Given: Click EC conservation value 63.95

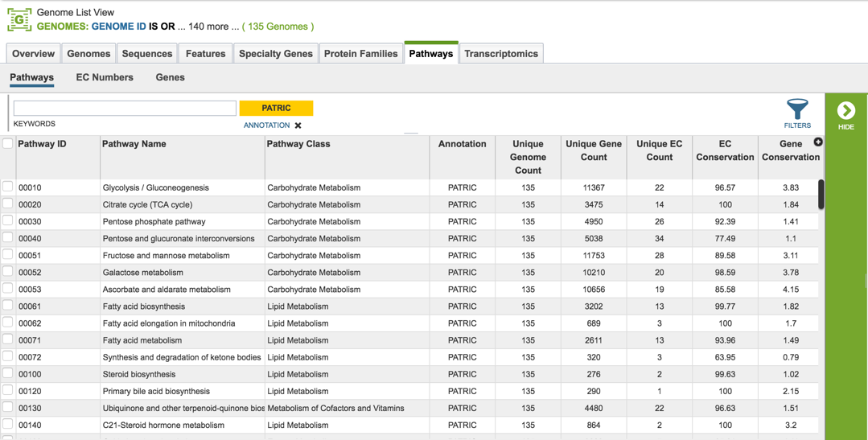Looking at the screenshot, I should 725,357.
